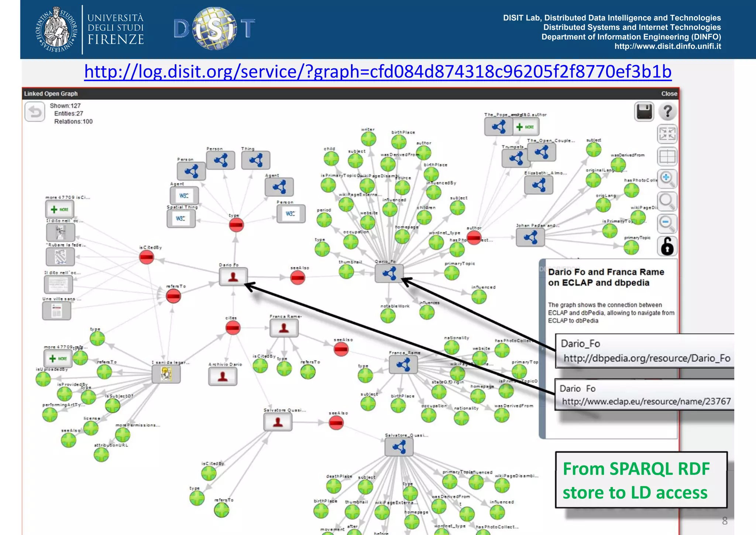Click the blue Agent class node
Image resolution: width=756 pixels, height=535 pixels.
(x=279, y=187)
